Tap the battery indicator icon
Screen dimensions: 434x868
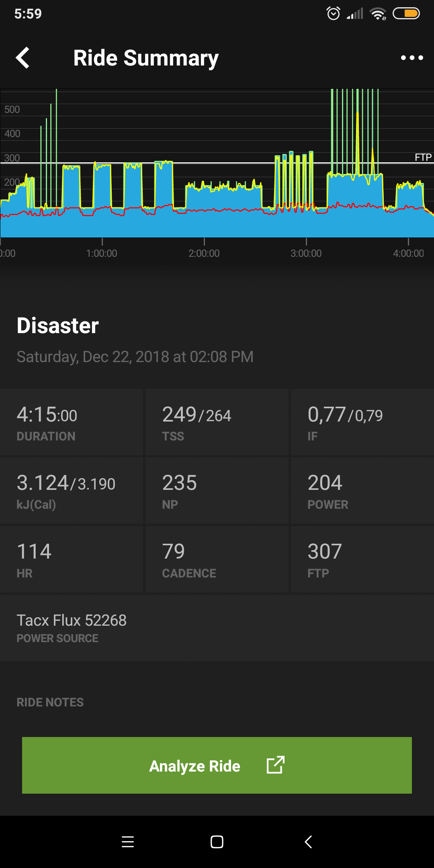406,14
